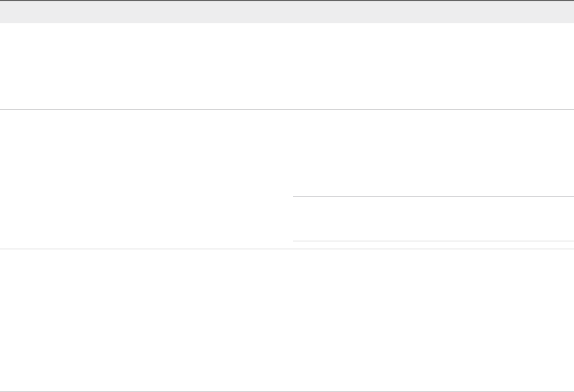This screenshot has width=574, height=392.
Task: Click the gray table header bar
Action: [x=287, y=12]
